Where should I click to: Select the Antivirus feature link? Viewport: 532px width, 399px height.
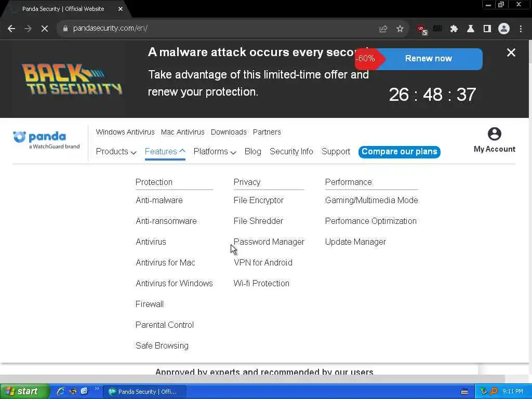tap(151, 242)
